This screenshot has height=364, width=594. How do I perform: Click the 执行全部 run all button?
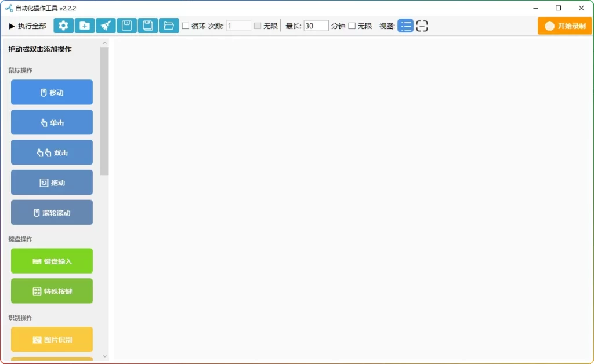[x=27, y=26]
